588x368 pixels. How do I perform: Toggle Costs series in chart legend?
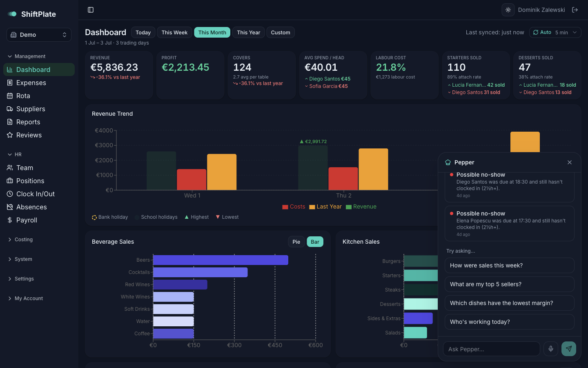click(x=294, y=207)
